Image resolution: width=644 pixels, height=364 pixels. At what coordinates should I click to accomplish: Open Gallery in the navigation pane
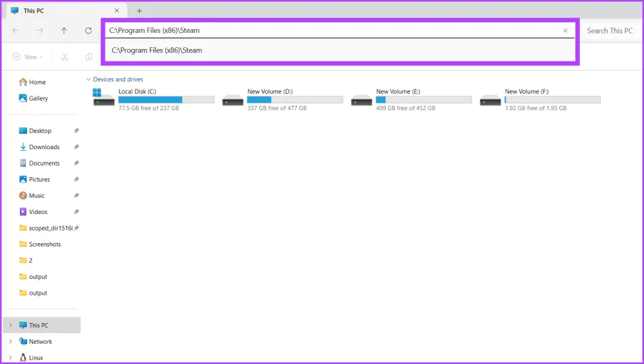[38, 98]
